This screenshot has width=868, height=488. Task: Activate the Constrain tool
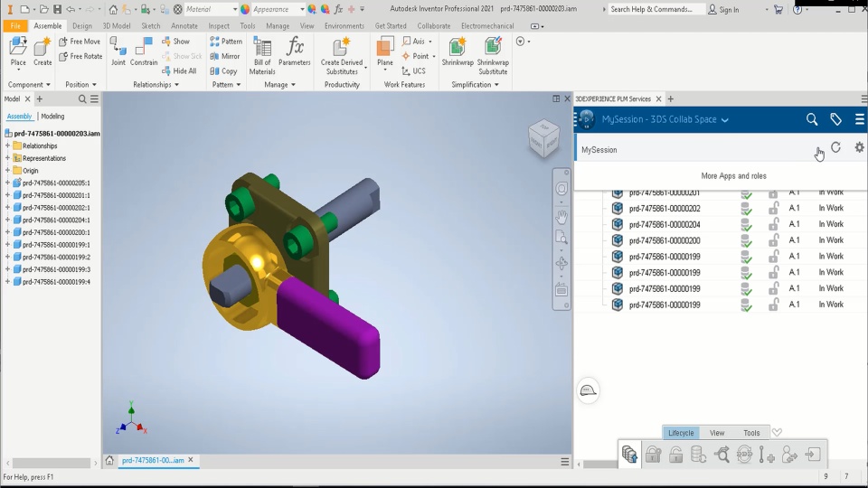(144, 52)
